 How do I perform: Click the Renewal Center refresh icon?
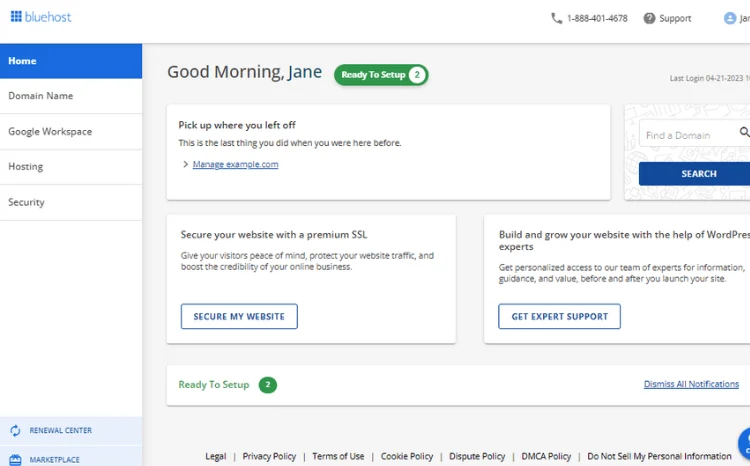[x=15, y=431]
